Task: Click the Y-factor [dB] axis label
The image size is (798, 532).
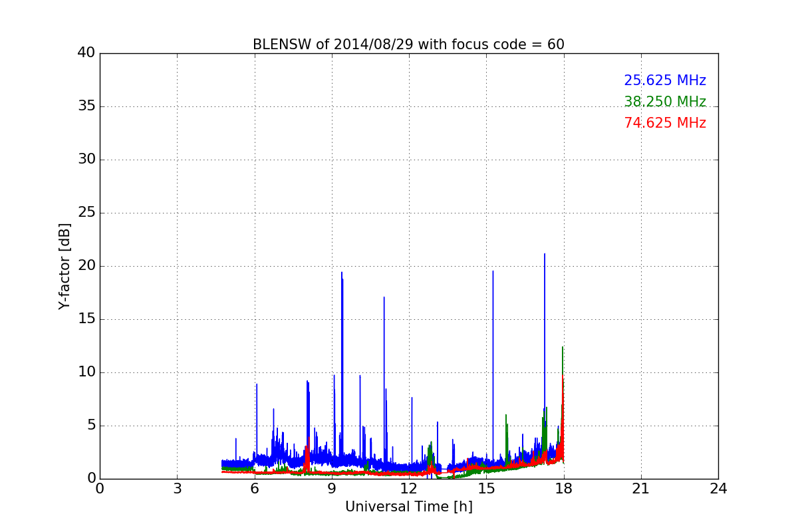Action: pos(65,266)
